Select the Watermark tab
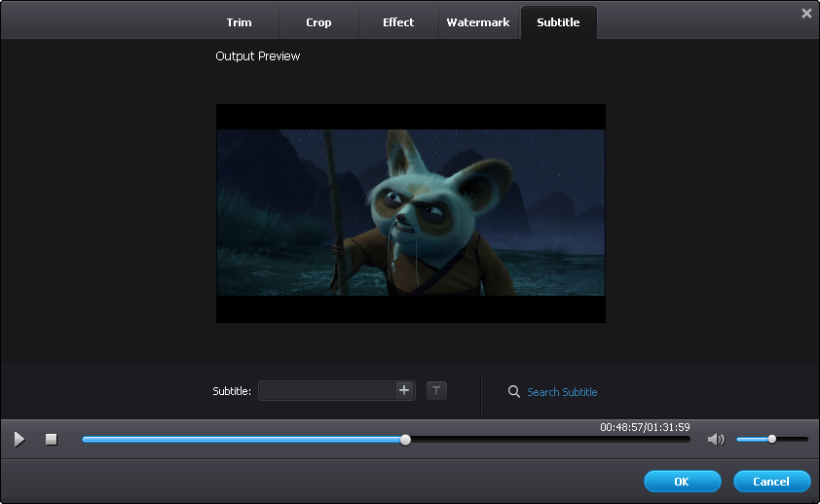This screenshot has width=820, height=504. click(x=478, y=22)
